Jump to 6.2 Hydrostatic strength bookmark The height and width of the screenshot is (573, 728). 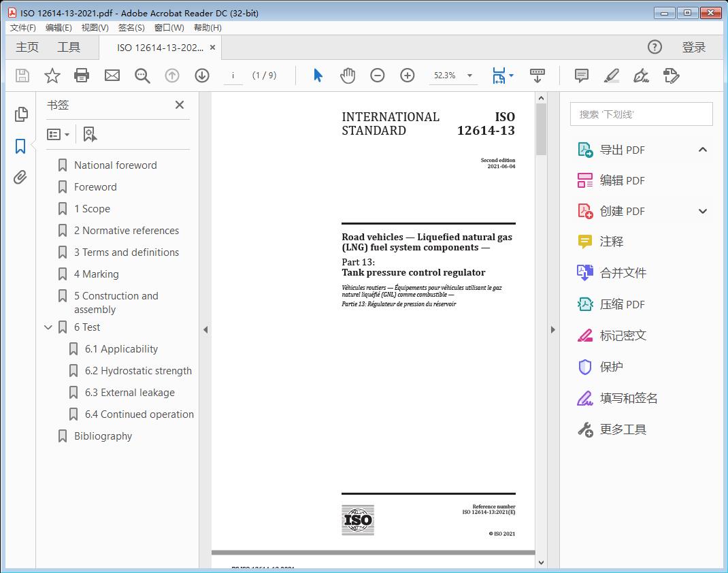tap(138, 371)
